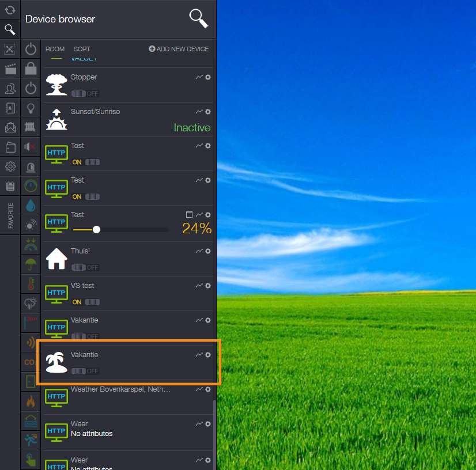Open the users sidebar icon
The width and height of the screenshot is (476, 470).
[10, 88]
